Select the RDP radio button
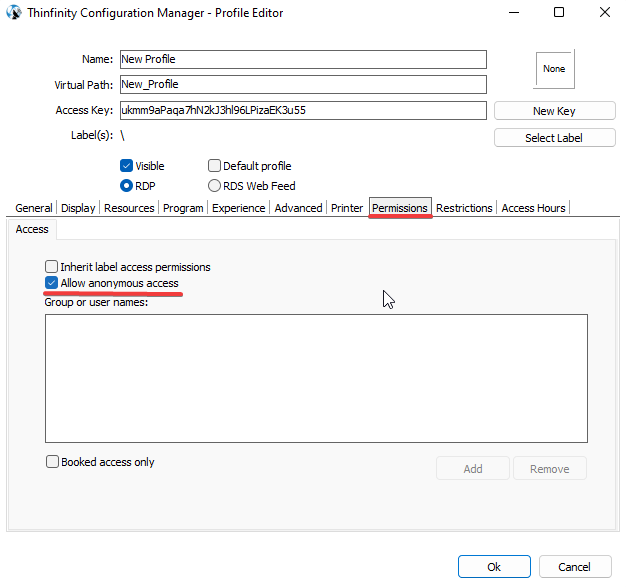The image size is (626, 587). [x=126, y=186]
